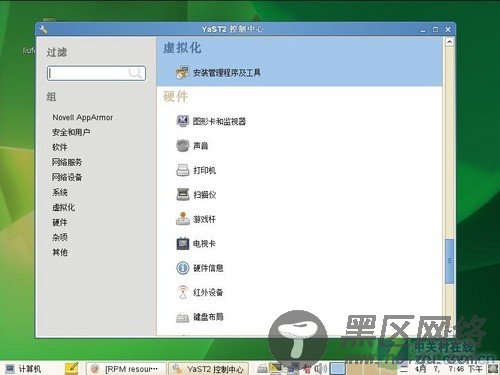500x375 pixels.
Task: Select the Novell AppArmor group
Action: (83, 117)
